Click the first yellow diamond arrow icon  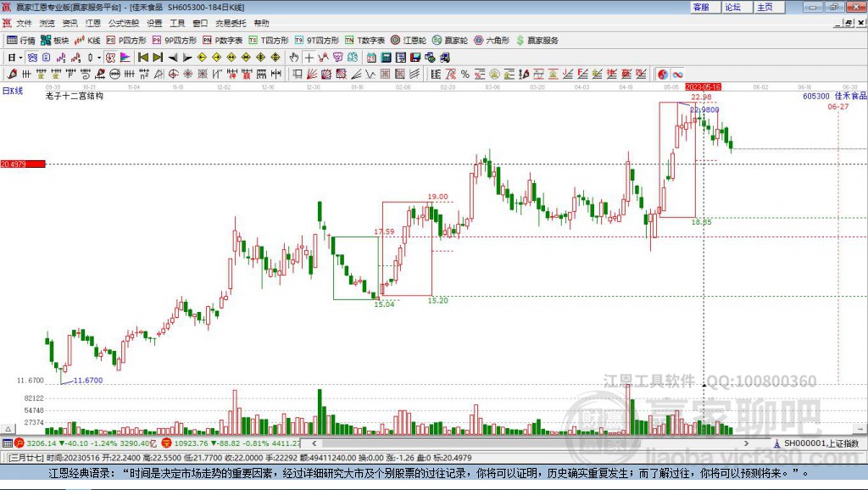(202, 58)
